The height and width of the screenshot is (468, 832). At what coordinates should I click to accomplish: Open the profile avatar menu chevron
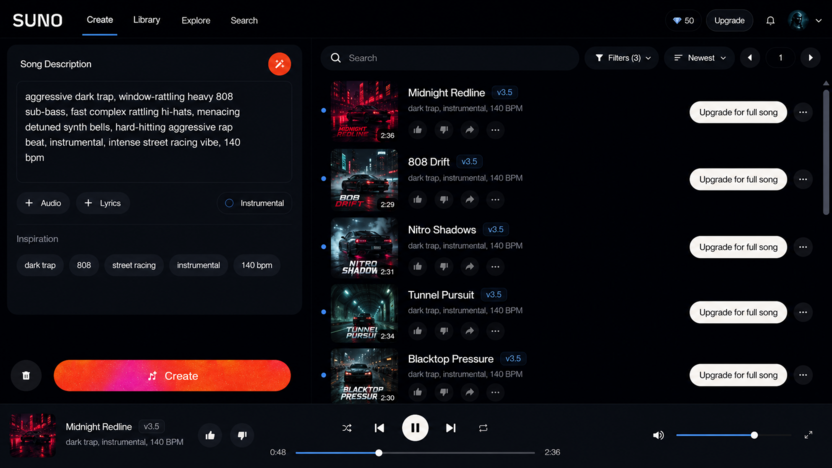click(x=819, y=21)
